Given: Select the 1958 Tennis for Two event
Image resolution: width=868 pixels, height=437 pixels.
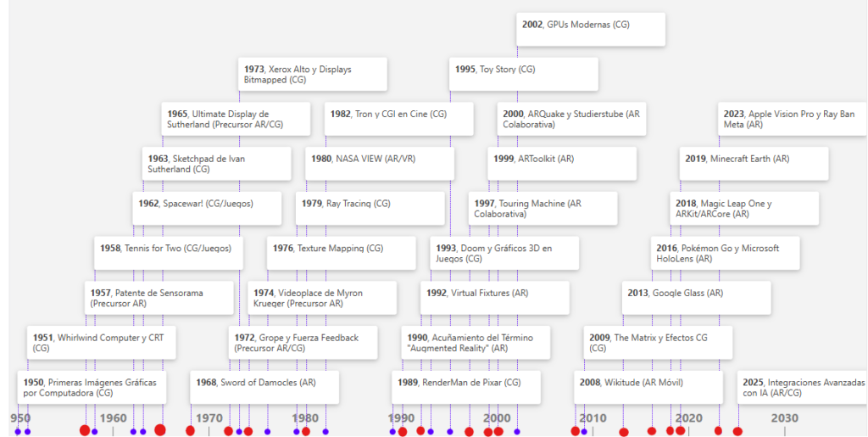Looking at the screenshot, I should (169, 253).
